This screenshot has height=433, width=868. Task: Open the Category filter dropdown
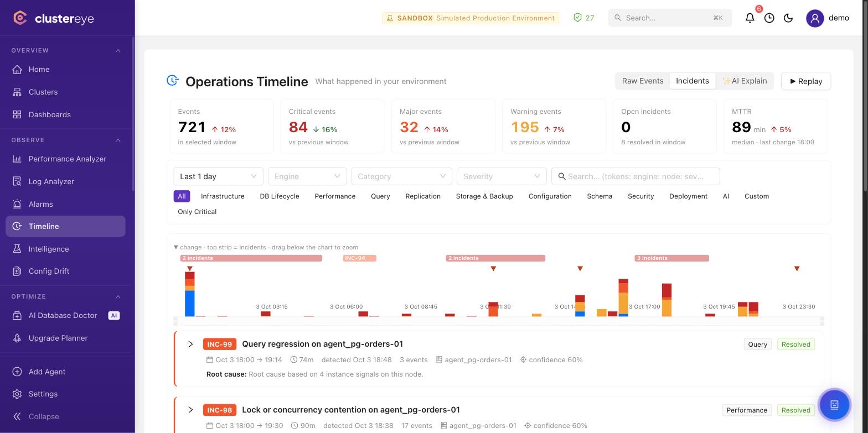point(401,176)
